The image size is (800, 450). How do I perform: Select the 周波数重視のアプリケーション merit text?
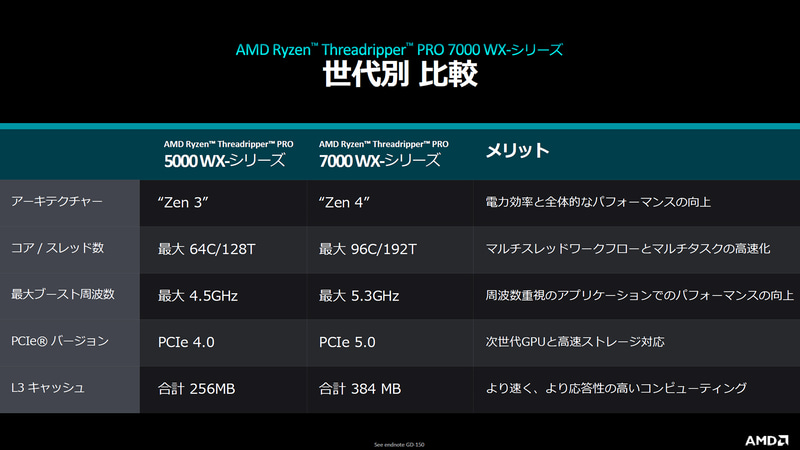pyautogui.click(x=639, y=295)
